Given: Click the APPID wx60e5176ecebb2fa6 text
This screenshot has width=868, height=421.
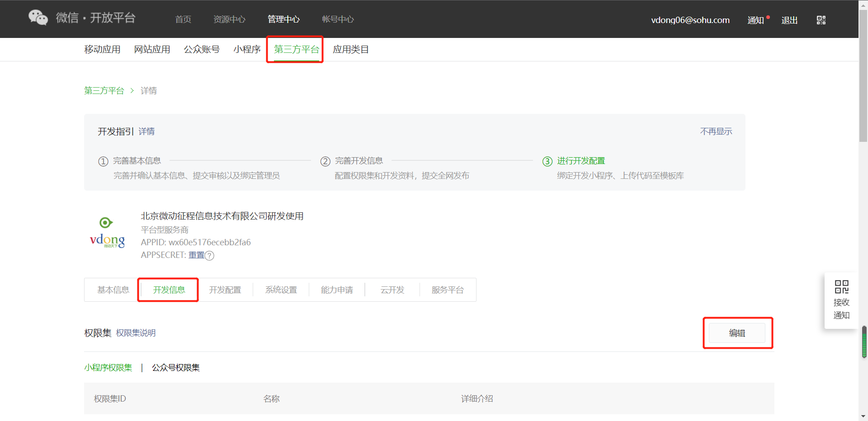Looking at the screenshot, I should (196, 243).
